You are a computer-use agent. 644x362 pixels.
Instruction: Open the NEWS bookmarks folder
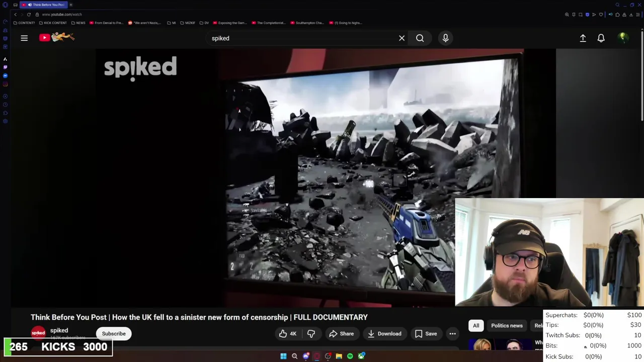click(78, 23)
